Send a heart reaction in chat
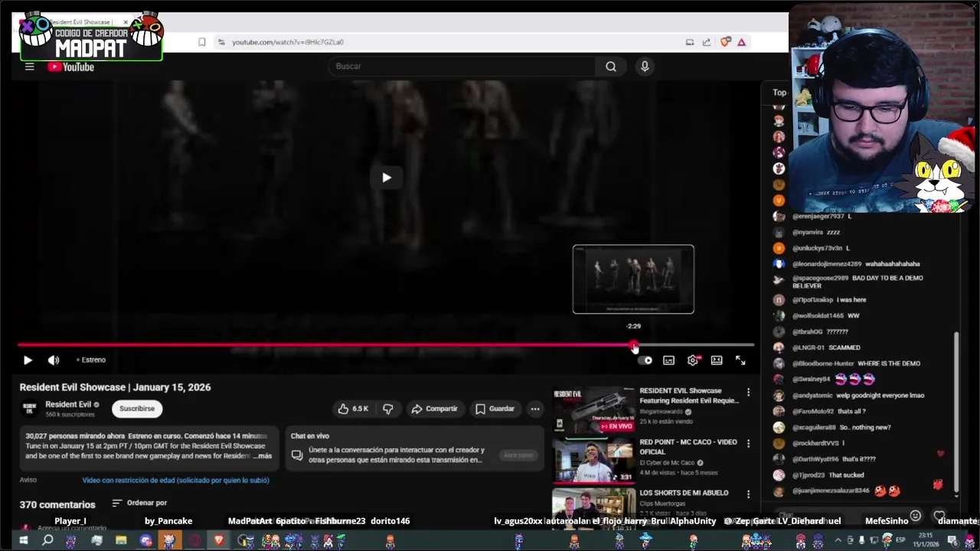Viewport: 980px width, 551px height. point(939,516)
